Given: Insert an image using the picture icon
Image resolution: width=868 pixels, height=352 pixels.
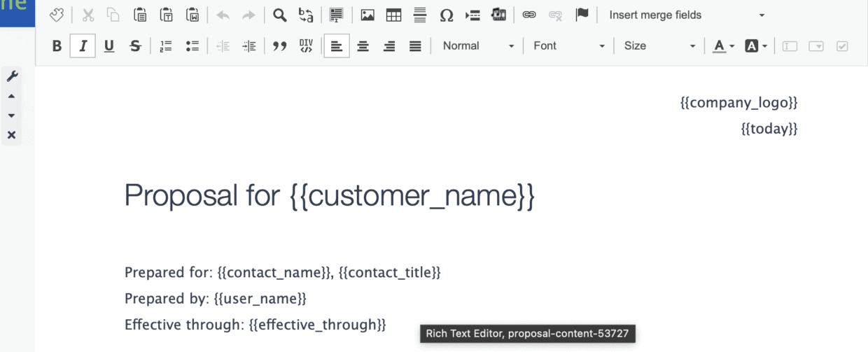Looking at the screenshot, I should click(367, 15).
